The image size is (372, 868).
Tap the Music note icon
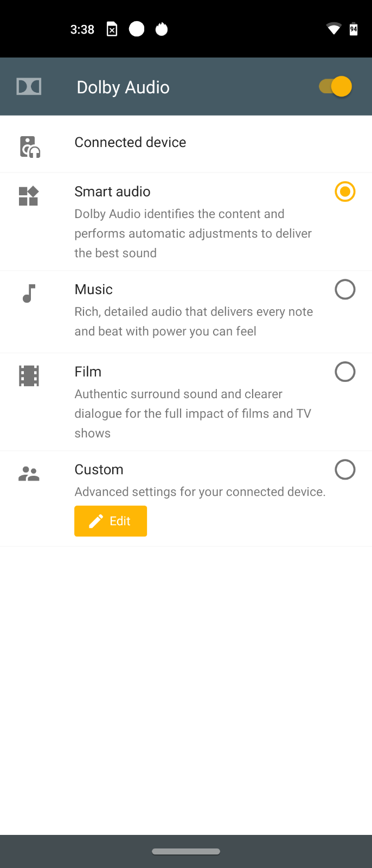tap(29, 293)
